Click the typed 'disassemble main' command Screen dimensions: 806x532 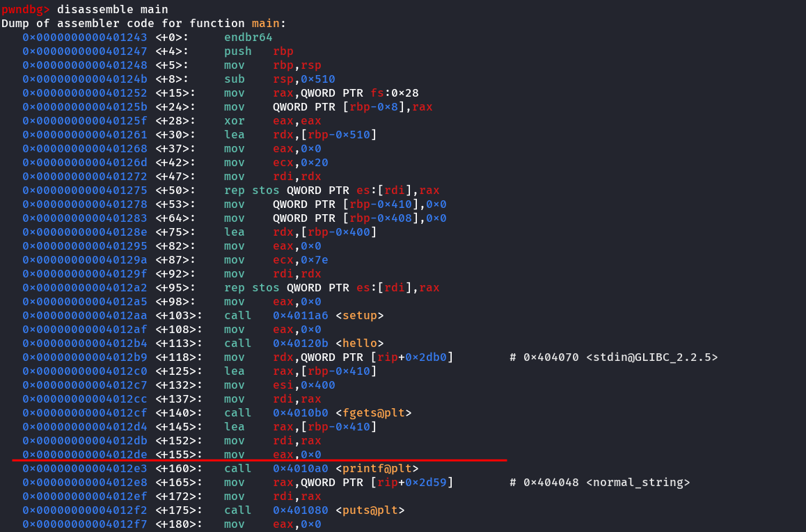point(112,9)
